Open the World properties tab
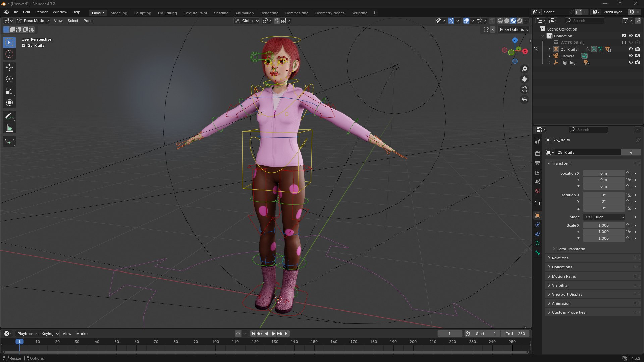 click(538, 191)
